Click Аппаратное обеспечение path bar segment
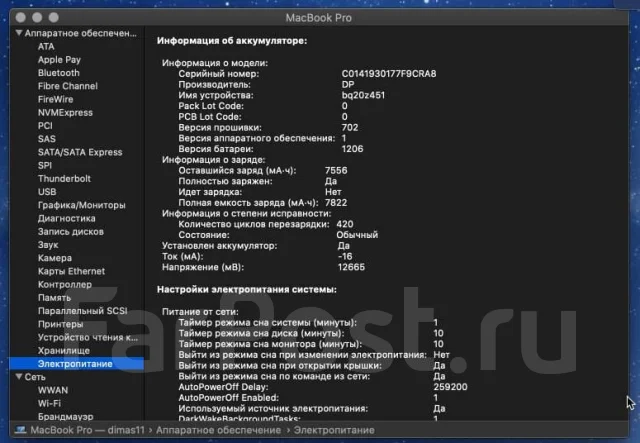The image size is (640, 443). pyautogui.click(x=218, y=430)
